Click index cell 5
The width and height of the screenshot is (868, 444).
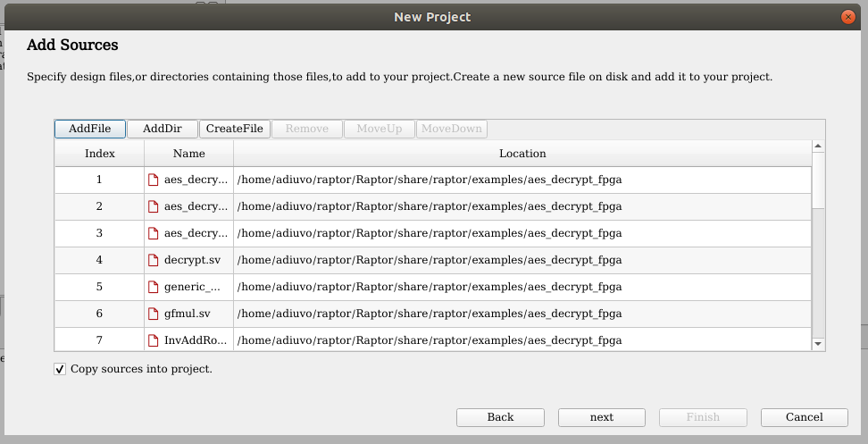(x=100, y=287)
